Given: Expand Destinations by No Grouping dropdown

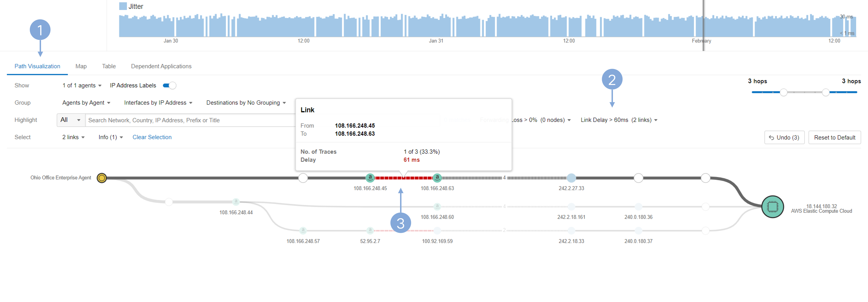Looking at the screenshot, I should click(x=246, y=103).
